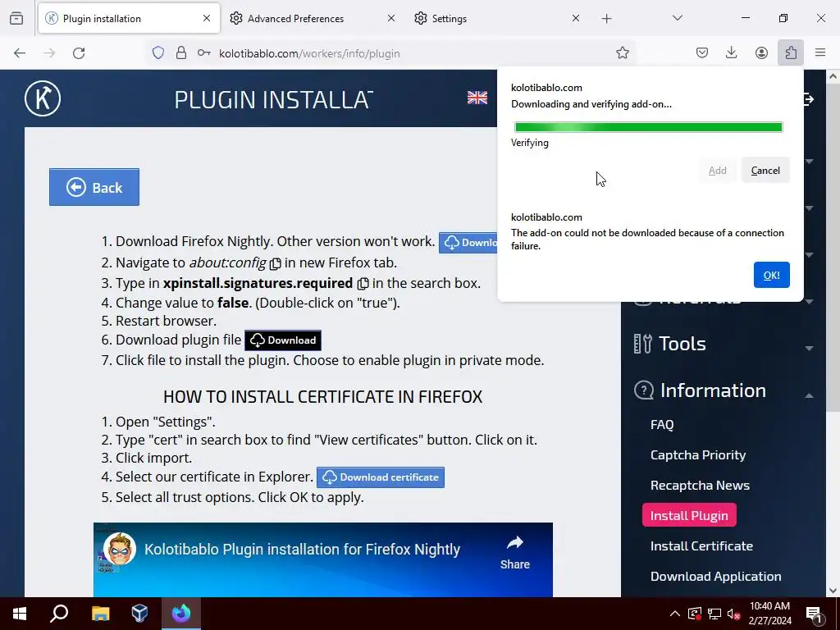Open the taskbar clock showing 10:40 AM
Screen dimensions: 840x630
coord(769,614)
